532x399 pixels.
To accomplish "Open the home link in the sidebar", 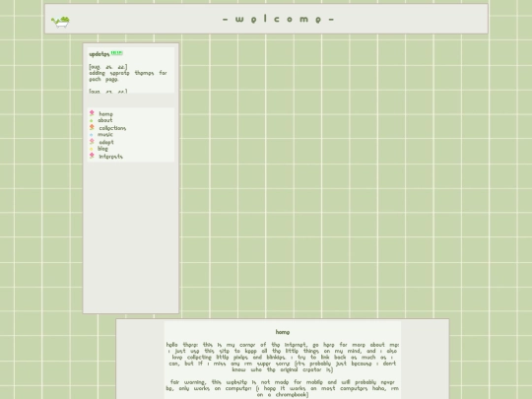I will 105,114.
